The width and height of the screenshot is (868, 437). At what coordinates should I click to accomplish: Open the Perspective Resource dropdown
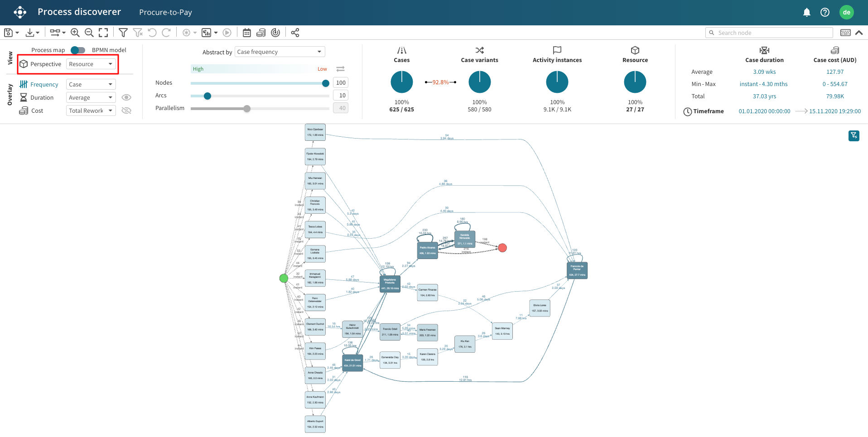[91, 64]
